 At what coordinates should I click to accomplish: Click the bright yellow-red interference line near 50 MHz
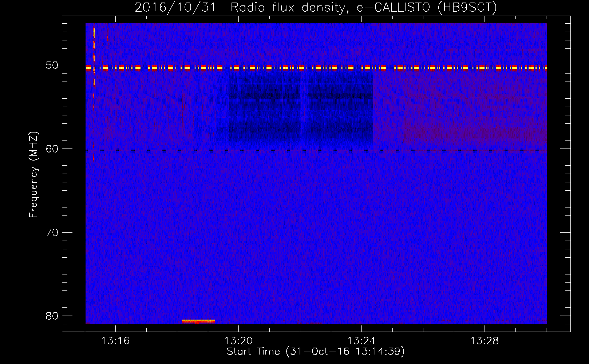[x=316, y=68]
